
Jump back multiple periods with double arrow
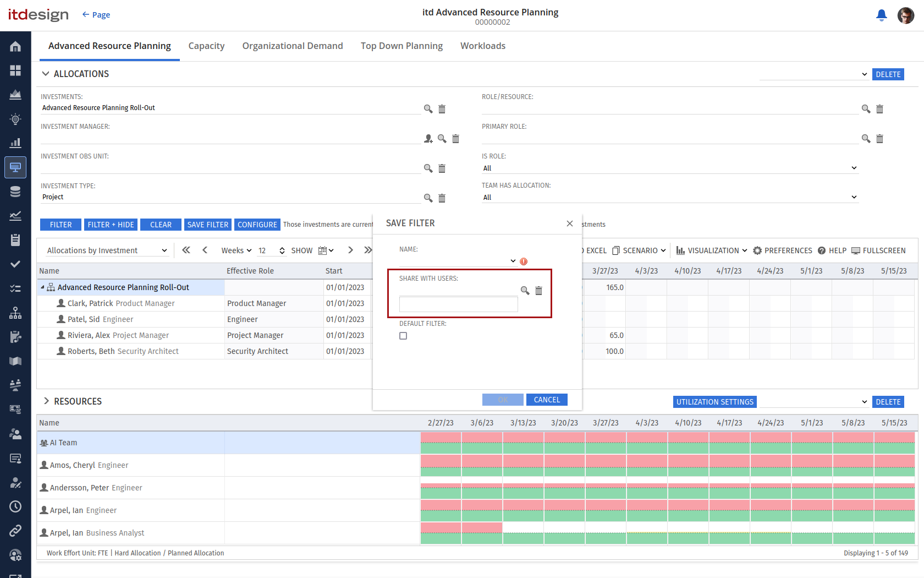tap(186, 250)
